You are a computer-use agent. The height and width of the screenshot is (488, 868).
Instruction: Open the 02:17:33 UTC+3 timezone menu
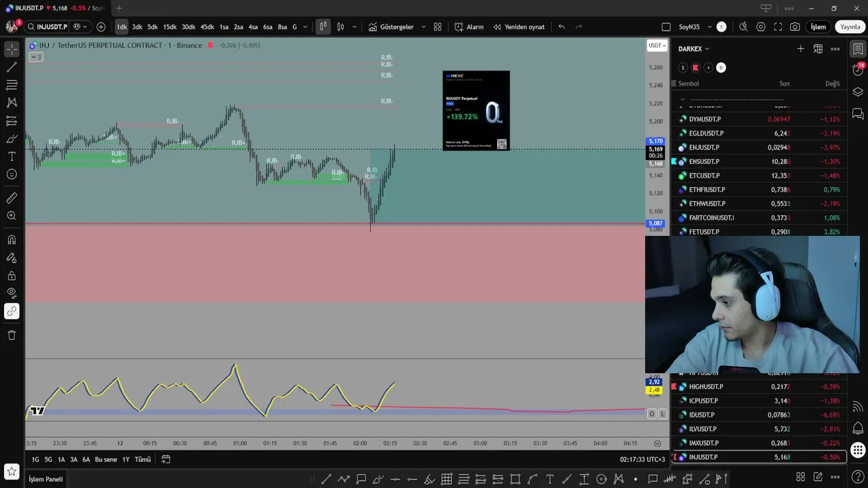[x=642, y=460]
